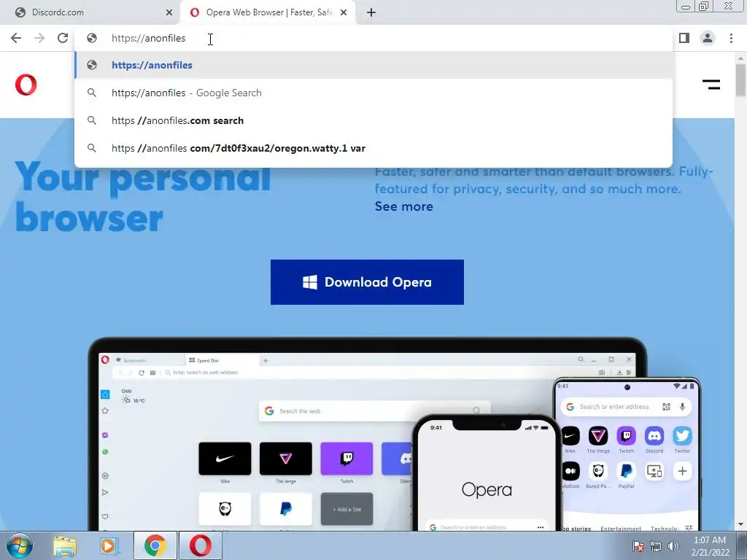Pick the 'anonfiles.com search' suggestion
Viewport: 747px width, 560px height.
pos(373,120)
